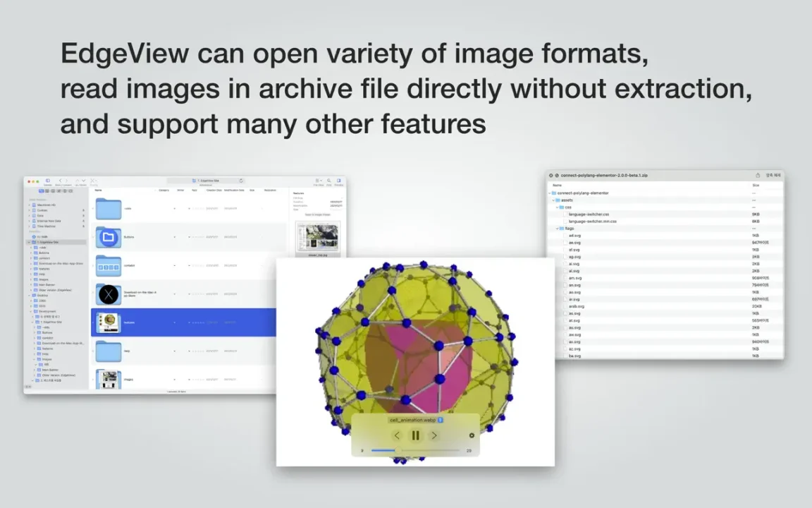This screenshot has height=508, width=812.
Task: Click the preview thumbnail in the right panel
Action: [317, 237]
